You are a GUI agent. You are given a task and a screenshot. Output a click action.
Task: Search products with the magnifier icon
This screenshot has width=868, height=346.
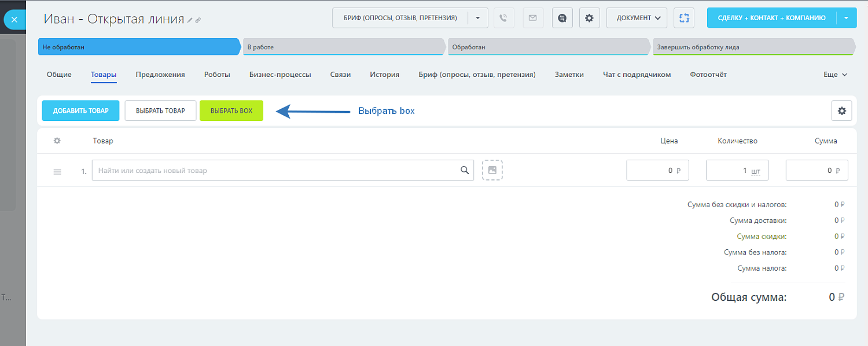pos(465,170)
